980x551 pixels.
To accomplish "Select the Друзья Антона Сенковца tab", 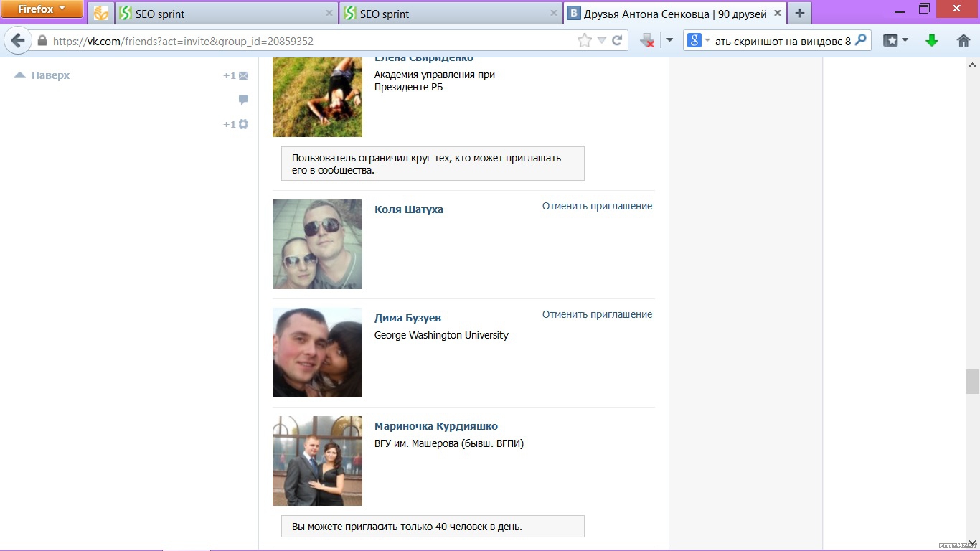I will (x=675, y=14).
